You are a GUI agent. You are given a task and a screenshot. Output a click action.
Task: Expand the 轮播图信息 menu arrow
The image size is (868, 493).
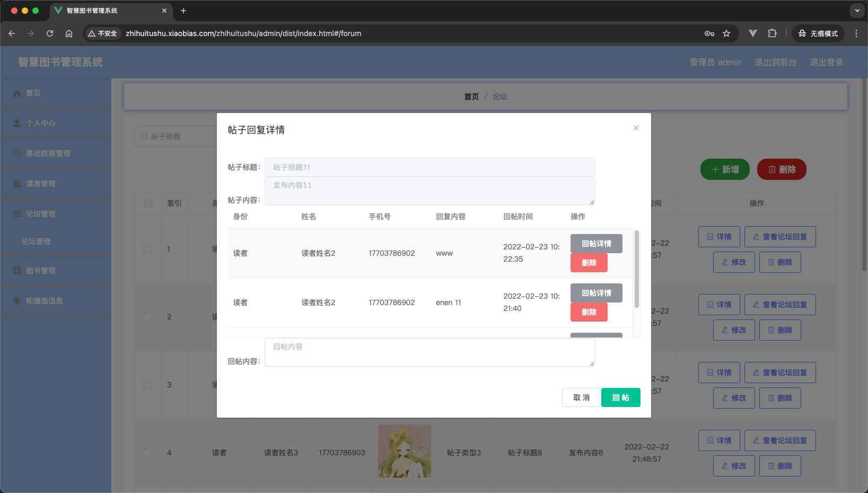(98, 301)
